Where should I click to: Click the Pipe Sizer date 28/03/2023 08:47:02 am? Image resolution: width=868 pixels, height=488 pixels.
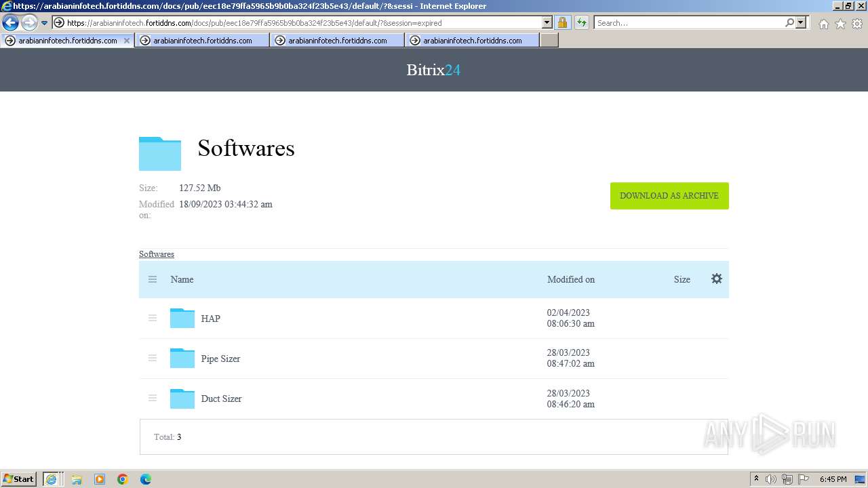[571, 358]
